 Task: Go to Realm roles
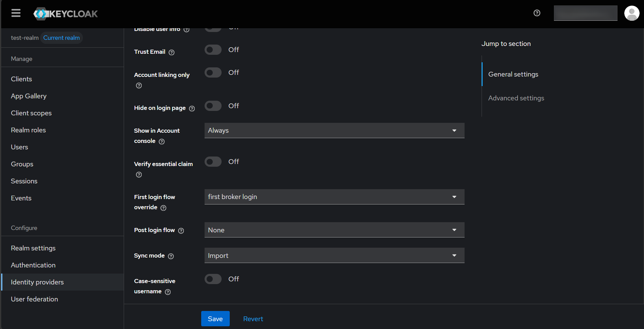point(63,130)
